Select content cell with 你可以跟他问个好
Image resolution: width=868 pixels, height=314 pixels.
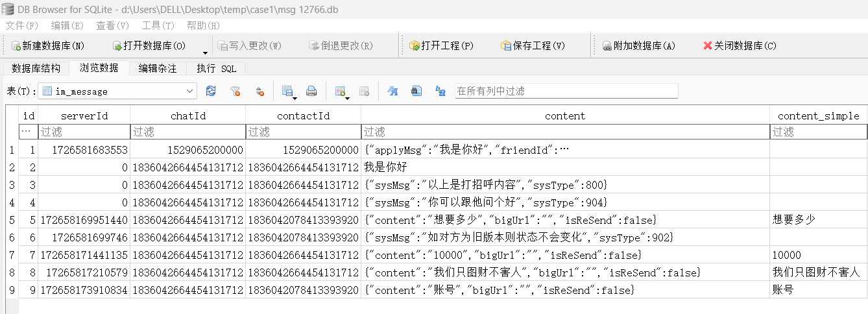[566, 202]
